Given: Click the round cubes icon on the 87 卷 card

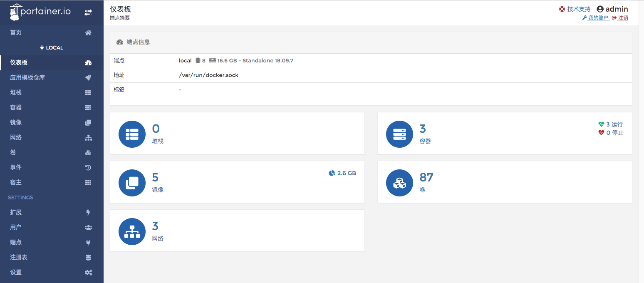Looking at the screenshot, I should [x=399, y=183].
